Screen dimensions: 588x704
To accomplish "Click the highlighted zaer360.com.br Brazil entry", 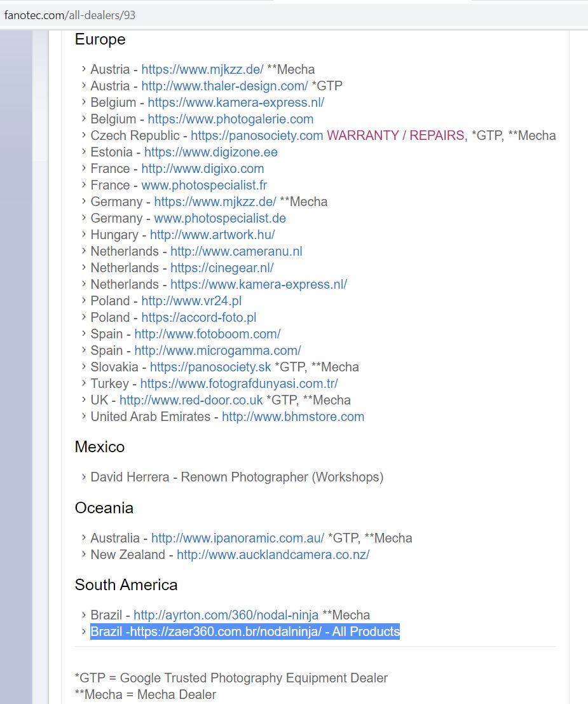I will [x=245, y=632].
